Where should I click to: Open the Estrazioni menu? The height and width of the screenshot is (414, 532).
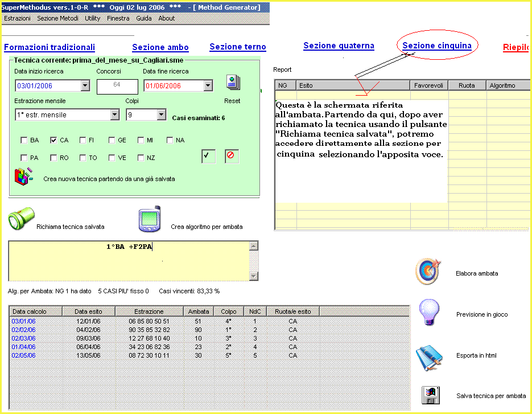click(x=17, y=18)
